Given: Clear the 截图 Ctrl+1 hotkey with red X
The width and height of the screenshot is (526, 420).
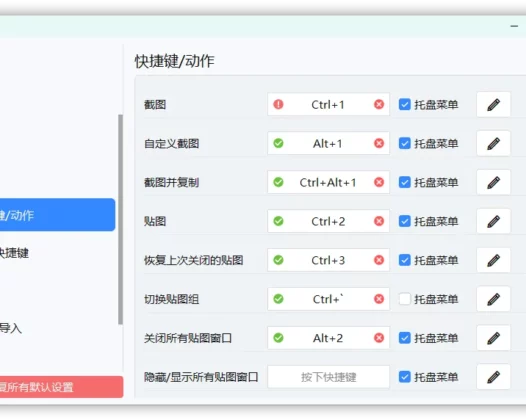Looking at the screenshot, I should pos(379,104).
